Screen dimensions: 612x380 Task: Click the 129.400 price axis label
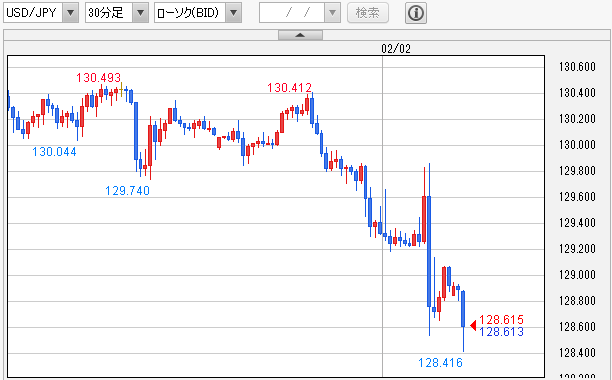point(577,223)
